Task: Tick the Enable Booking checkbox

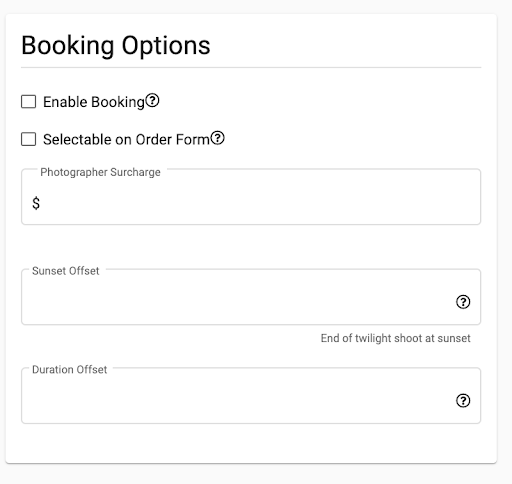Action: (29, 102)
